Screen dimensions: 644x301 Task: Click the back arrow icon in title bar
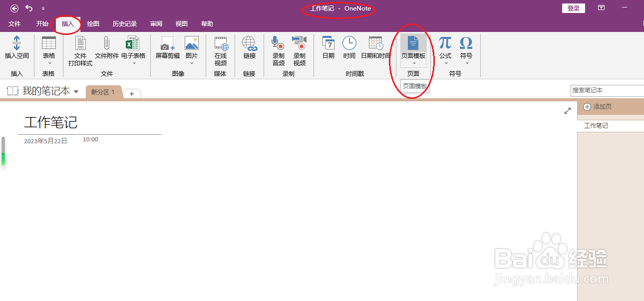point(14,8)
